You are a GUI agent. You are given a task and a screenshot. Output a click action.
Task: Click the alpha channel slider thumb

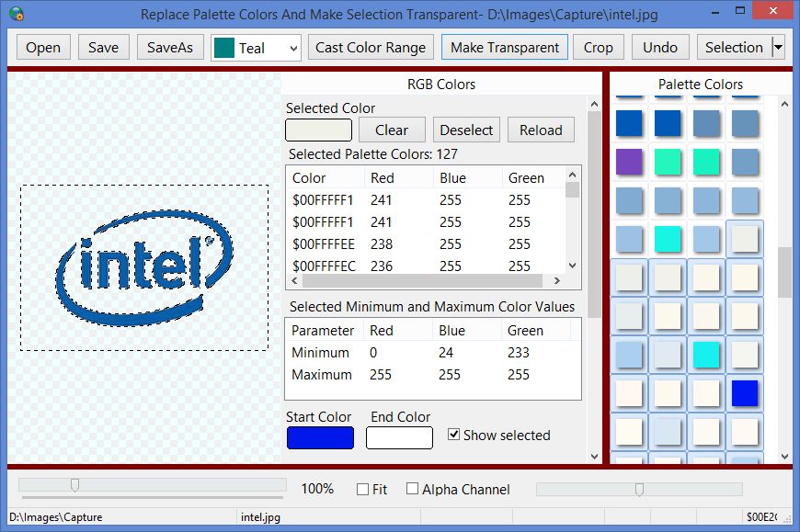(639, 490)
